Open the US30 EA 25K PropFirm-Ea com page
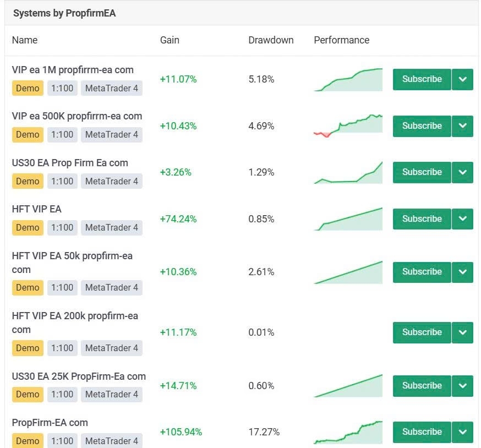The height and width of the screenshot is (448, 481). (79, 376)
